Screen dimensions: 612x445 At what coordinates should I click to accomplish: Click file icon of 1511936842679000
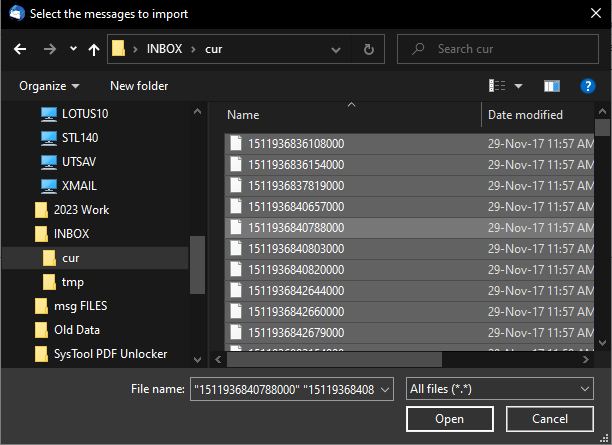[236, 332]
